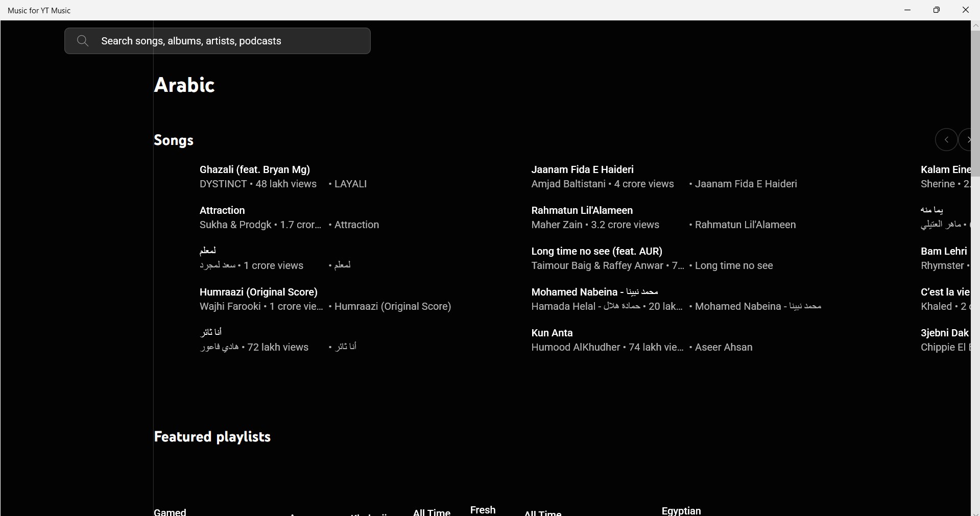
Task: Play Long time no see (feat. AUR)
Action: [597, 251]
